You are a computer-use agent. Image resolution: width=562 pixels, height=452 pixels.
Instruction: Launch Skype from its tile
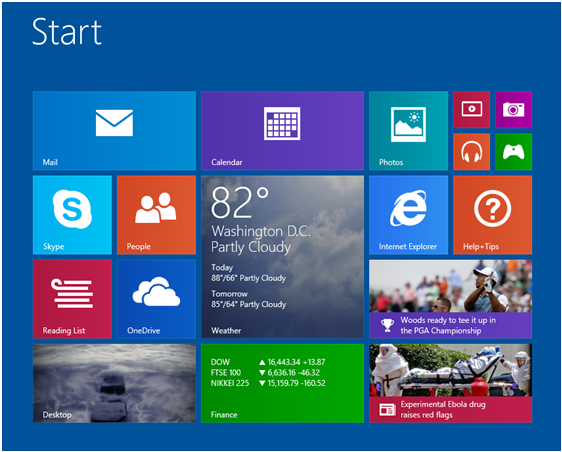[x=72, y=215]
